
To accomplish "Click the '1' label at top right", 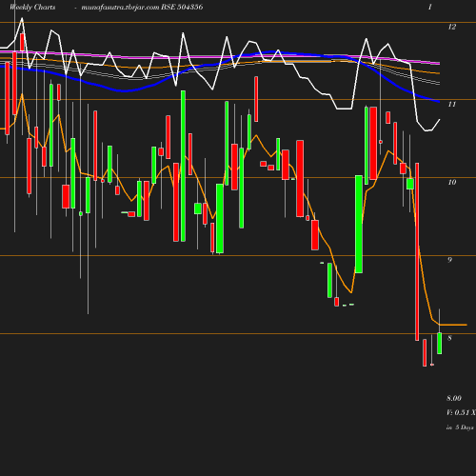I will [430, 7].
